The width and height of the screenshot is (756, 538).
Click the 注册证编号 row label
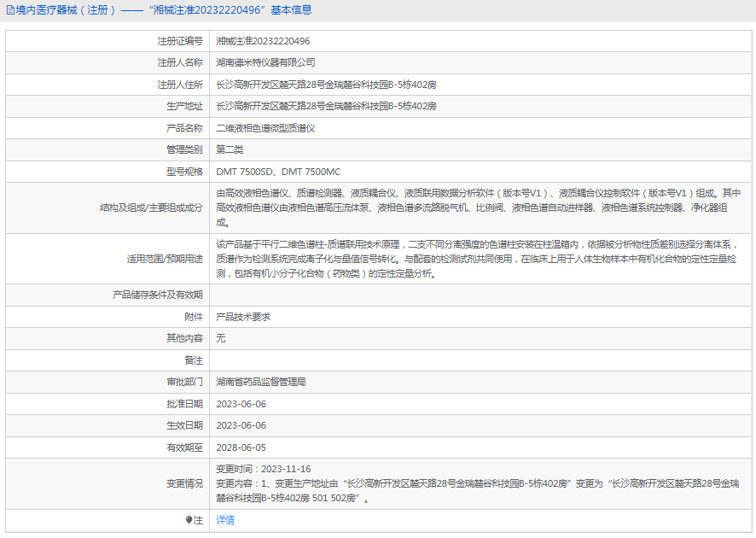180,42
